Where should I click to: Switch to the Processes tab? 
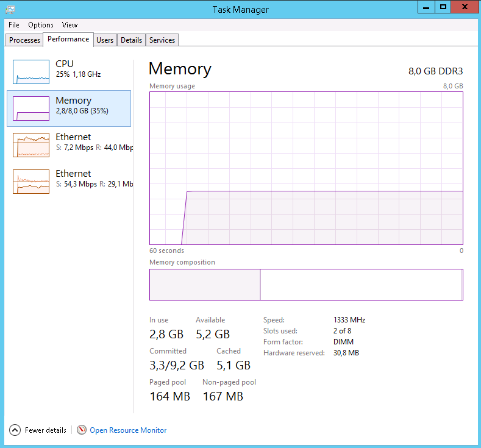(25, 40)
